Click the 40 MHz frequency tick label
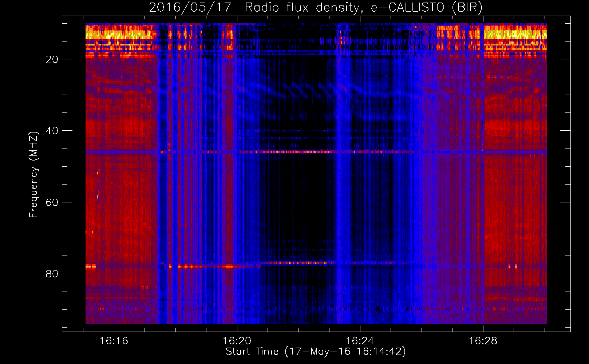The height and width of the screenshot is (364, 589). (x=52, y=131)
